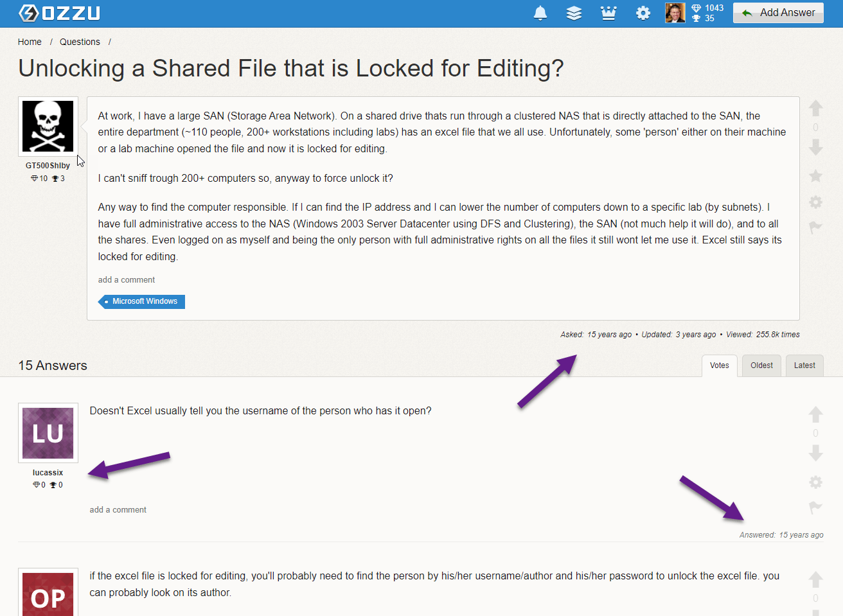Open the Questions breadcrumb link

point(80,42)
